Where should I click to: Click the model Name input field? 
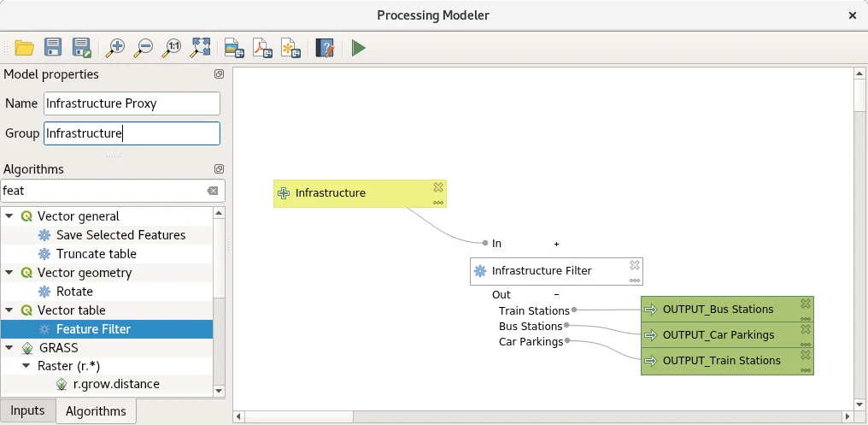click(x=132, y=103)
